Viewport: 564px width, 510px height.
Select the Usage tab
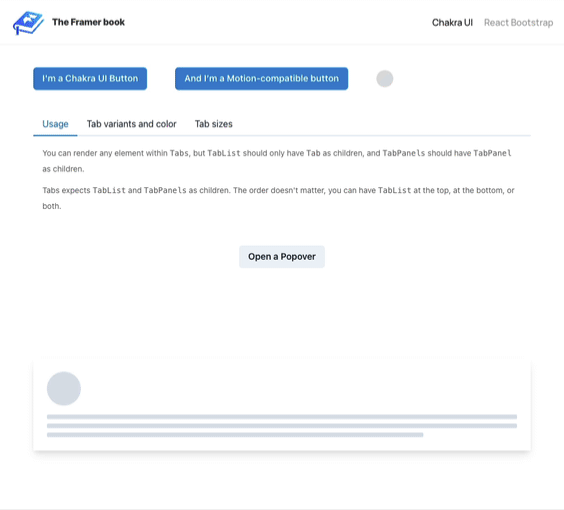55,124
